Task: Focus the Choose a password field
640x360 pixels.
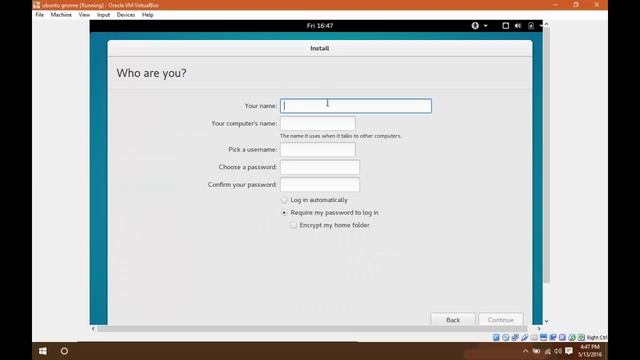Action: click(320, 167)
